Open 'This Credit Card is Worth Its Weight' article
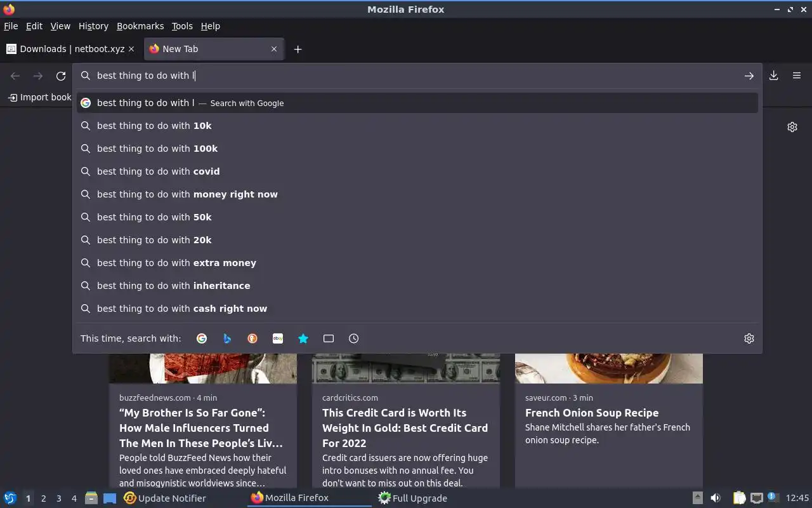Image resolution: width=812 pixels, height=508 pixels. point(405,428)
